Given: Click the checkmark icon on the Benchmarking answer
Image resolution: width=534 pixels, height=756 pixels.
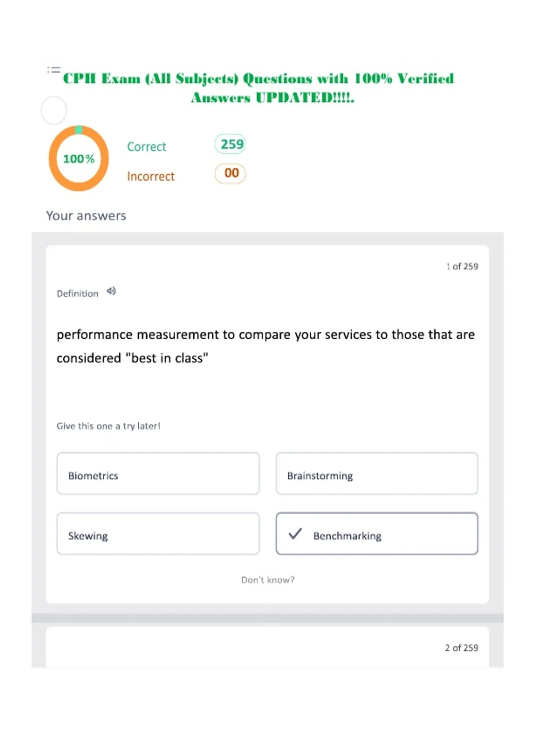Looking at the screenshot, I should (x=295, y=534).
